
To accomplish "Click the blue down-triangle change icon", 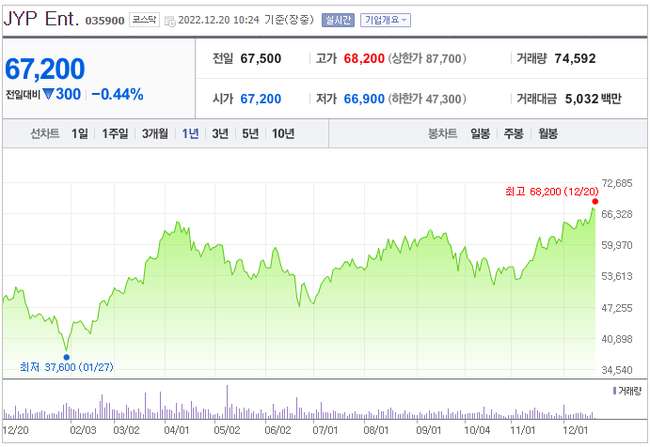I will (49, 95).
